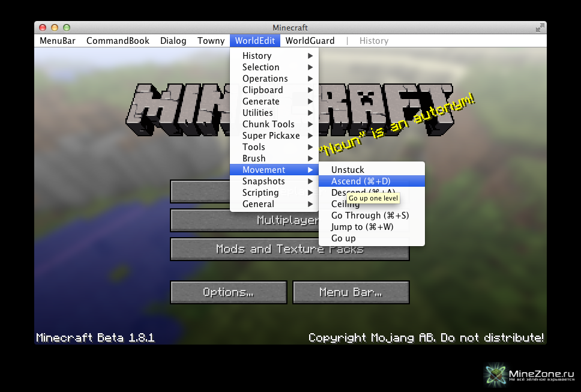Image resolution: width=581 pixels, height=392 pixels.
Task: Click the MenuBar menu item
Action: (x=58, y=41)
